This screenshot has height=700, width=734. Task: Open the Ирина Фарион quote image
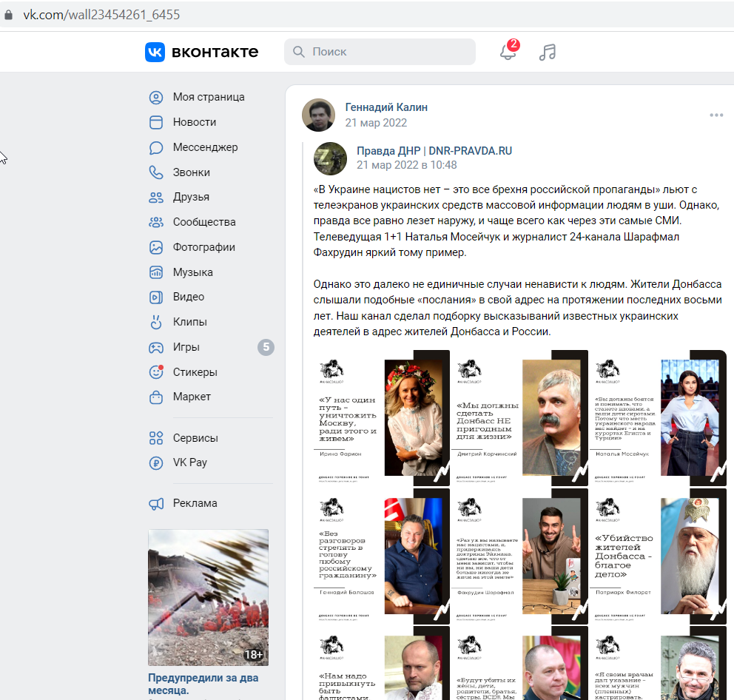coord(382,417)
